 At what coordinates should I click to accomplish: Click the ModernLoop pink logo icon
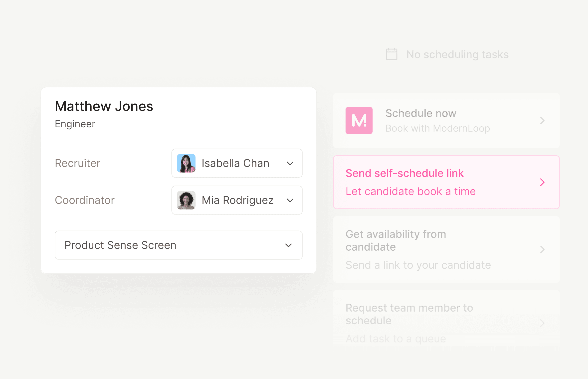pos(359,121)
